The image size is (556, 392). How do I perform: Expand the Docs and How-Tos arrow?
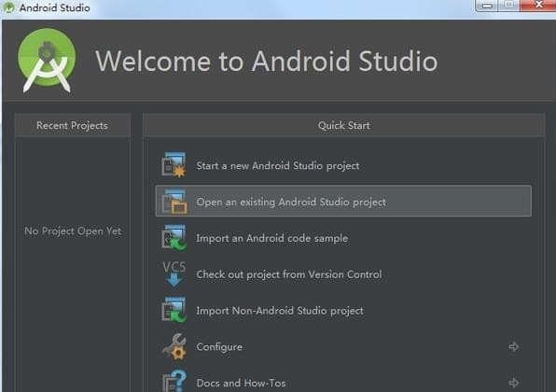513,383
